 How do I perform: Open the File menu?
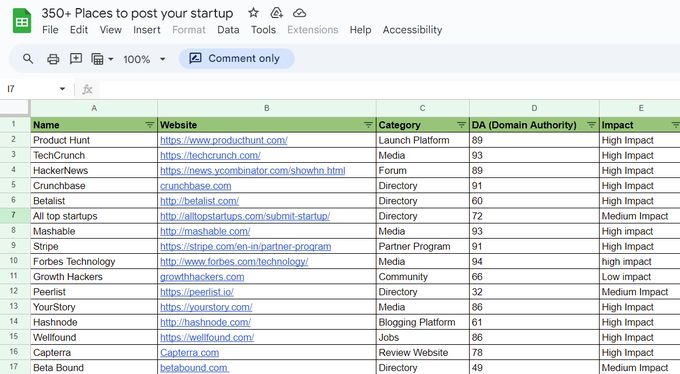(50, 30)
